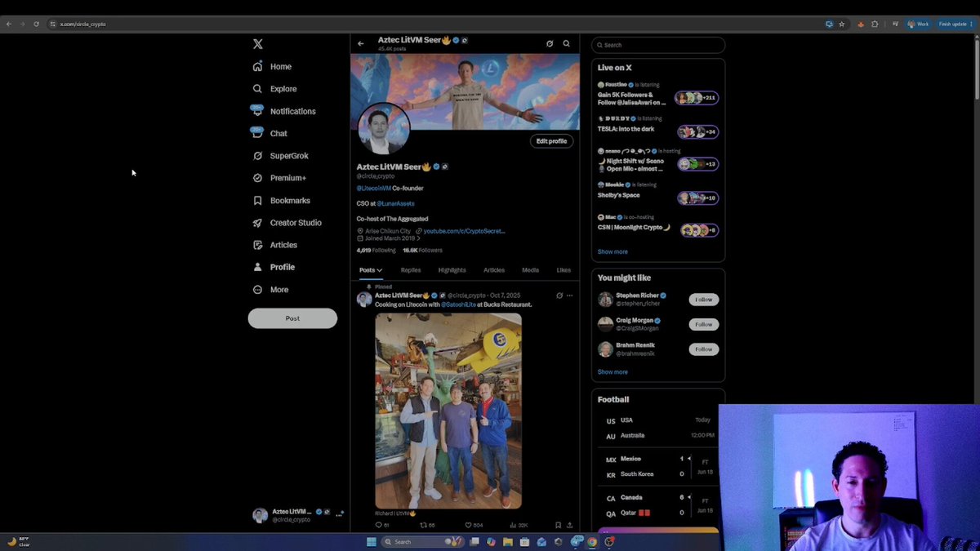Like the pinned post with the heart icon
The width and height of the screenshot is (980, 551).
coord(469,526)
